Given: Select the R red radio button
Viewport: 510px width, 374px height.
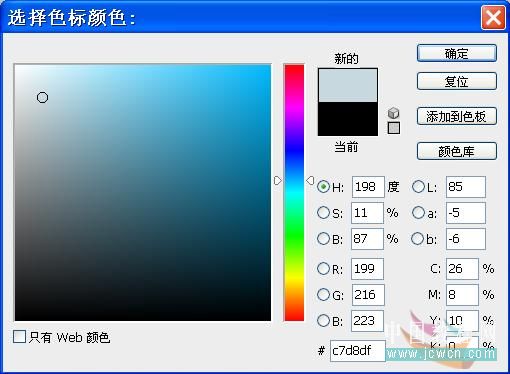Looking at the screenshot, I should [x=323, y=269].
